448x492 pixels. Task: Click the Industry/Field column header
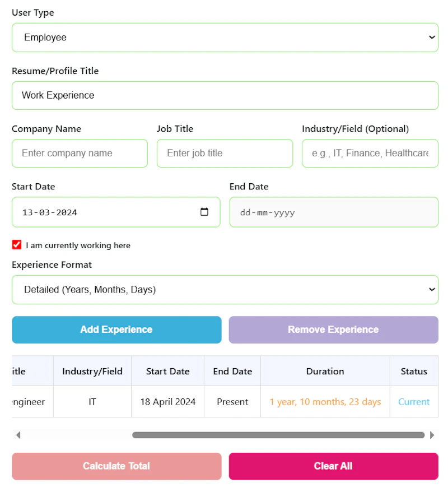92,371
